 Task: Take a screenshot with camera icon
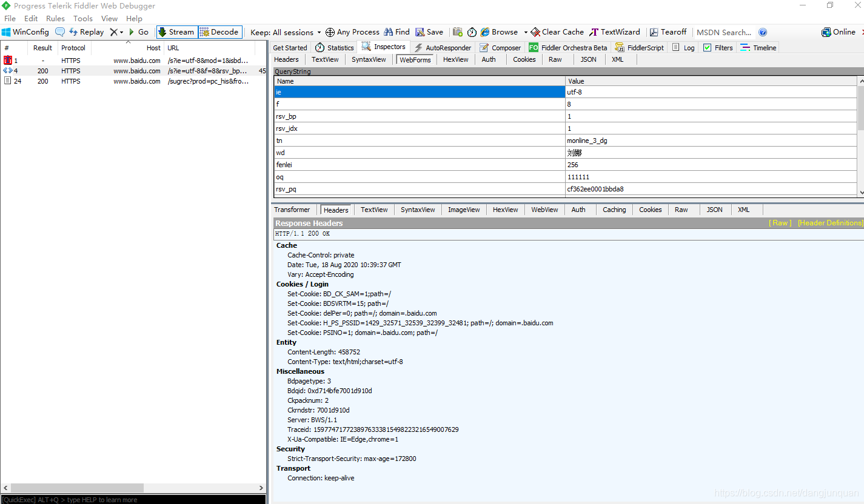458,32
